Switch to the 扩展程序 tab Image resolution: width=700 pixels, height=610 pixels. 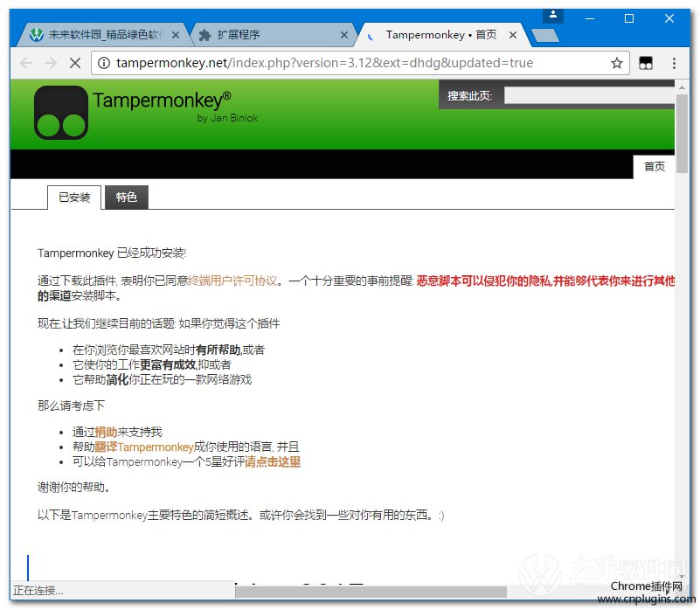pos(262,35)
